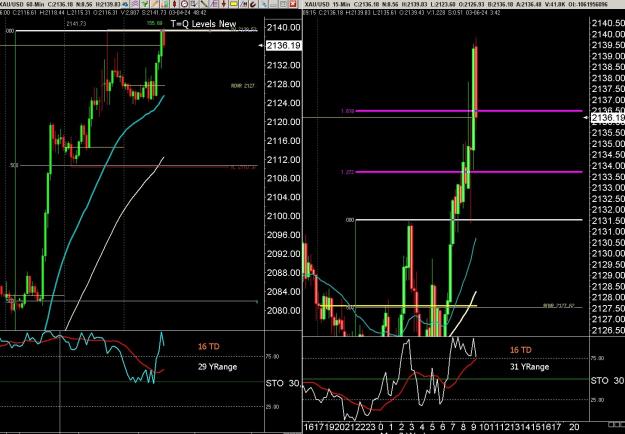
Task: Select the lower magenta 1.272 level line
Action: pyautogui.click(x=469, y=172)
